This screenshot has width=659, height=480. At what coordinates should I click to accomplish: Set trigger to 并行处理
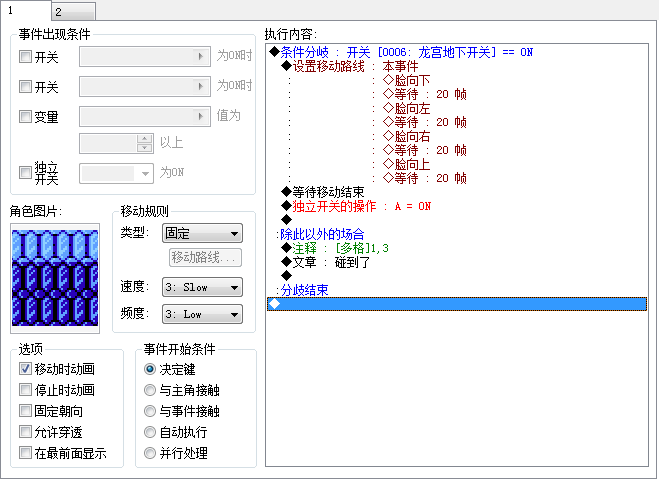coord(150,453)
